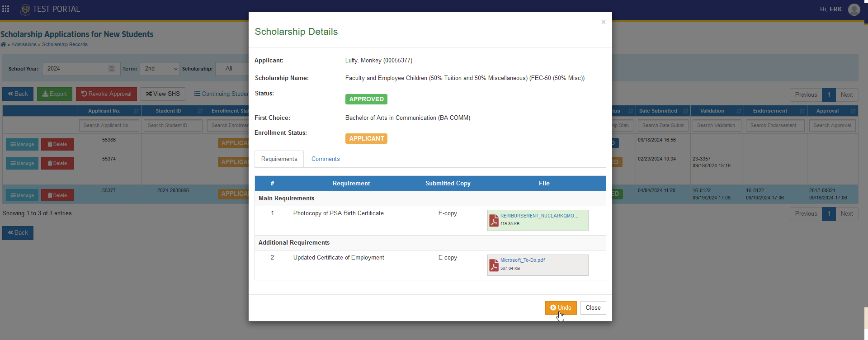Open Admissions breadcrumb link

(x=24, y=45)
